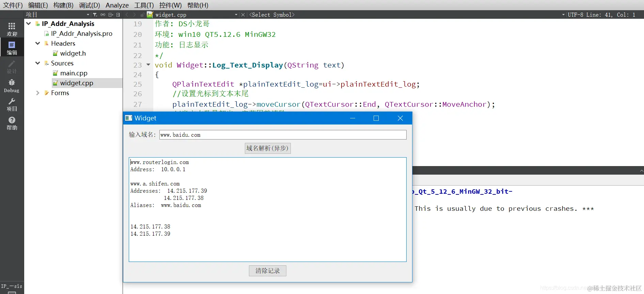The height and width of the screenshot is (294, 644).
Task: Click the Widget window title icon
Action: click(x=129, y=118)
